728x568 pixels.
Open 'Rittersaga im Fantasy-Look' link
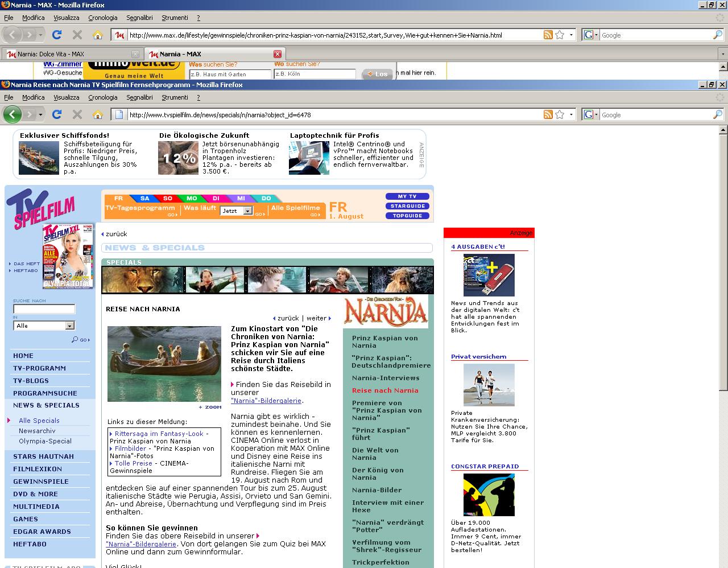pos(159,434)
